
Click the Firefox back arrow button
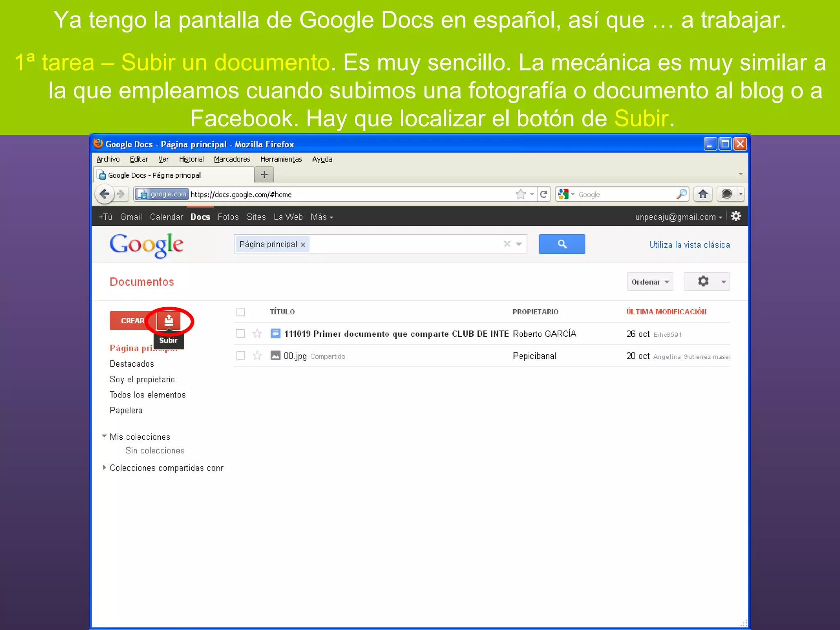(105, 194)
